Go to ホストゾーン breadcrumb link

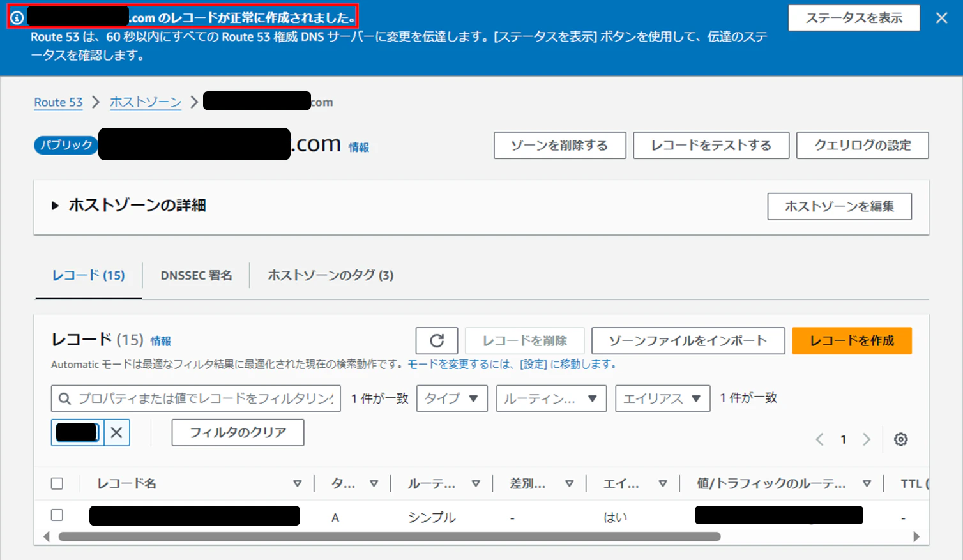146,102
